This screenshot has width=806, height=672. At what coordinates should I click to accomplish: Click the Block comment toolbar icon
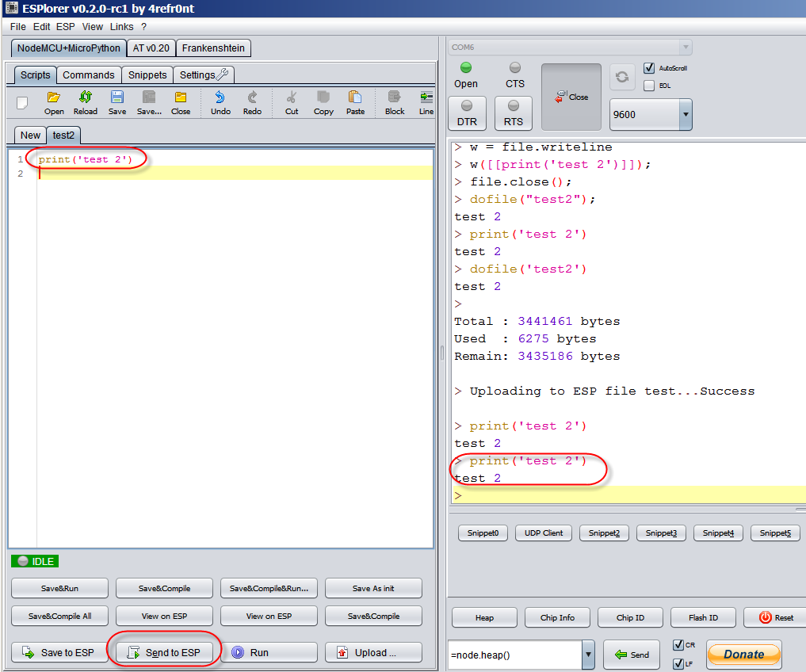395,103
